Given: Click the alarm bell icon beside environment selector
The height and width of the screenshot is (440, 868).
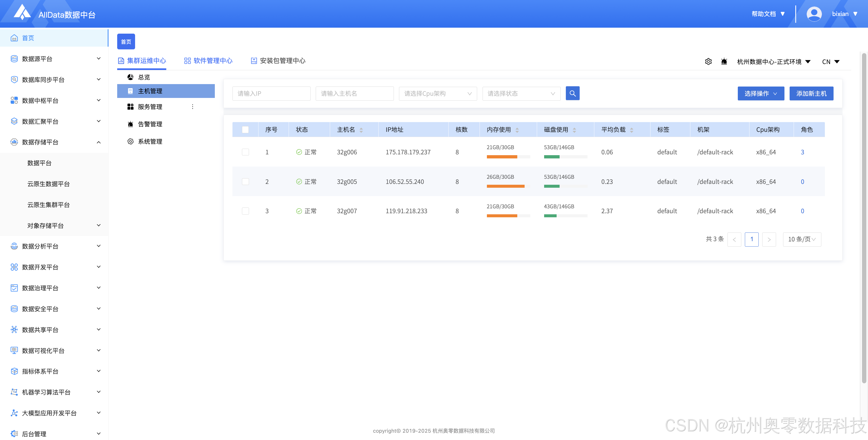Looking at the screenshot, I should tap(724, 62).
